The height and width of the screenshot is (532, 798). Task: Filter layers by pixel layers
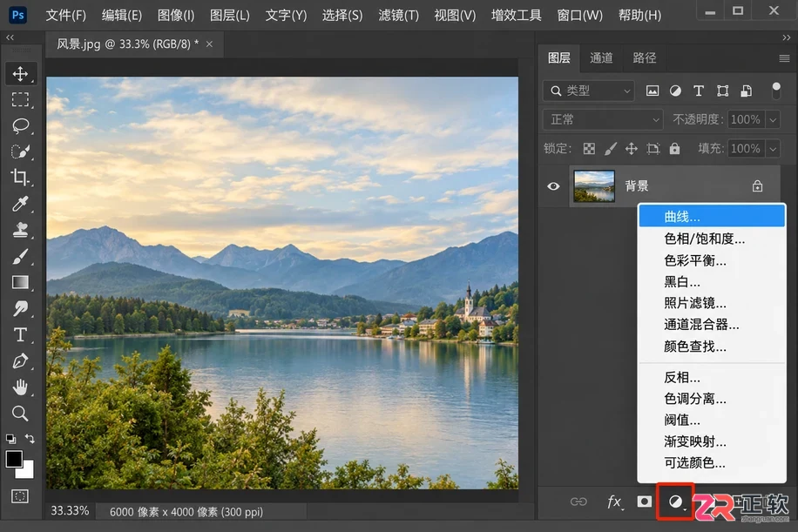pos(653,91)
